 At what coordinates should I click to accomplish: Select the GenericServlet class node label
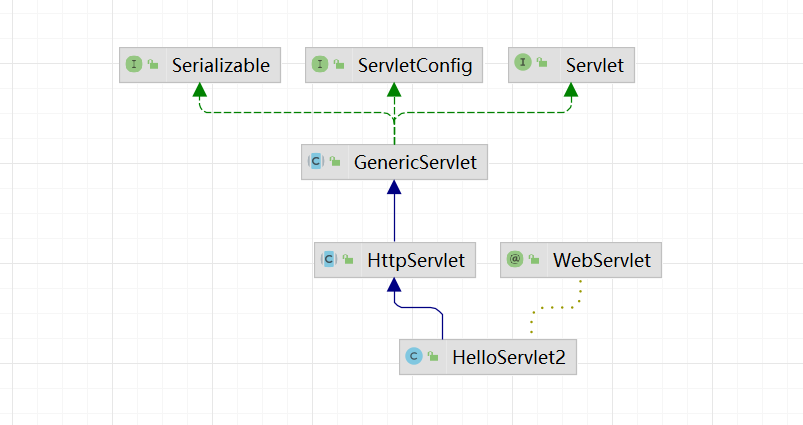coord(415,162)
